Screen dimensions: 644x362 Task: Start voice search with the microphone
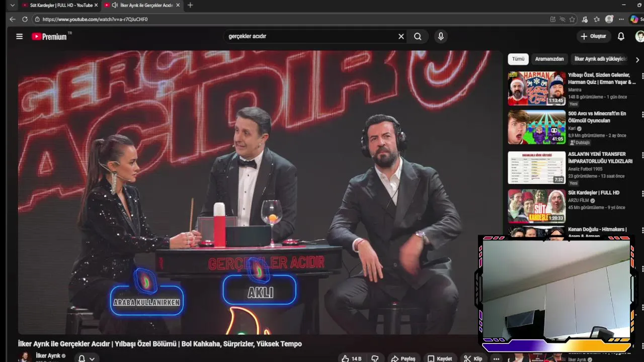click(441, 36)
